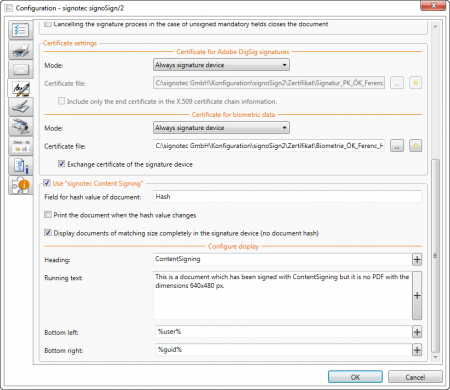Click the Heading field with ContentSigning
Viewport: 450px width, 390px height.
coord(283,259)
